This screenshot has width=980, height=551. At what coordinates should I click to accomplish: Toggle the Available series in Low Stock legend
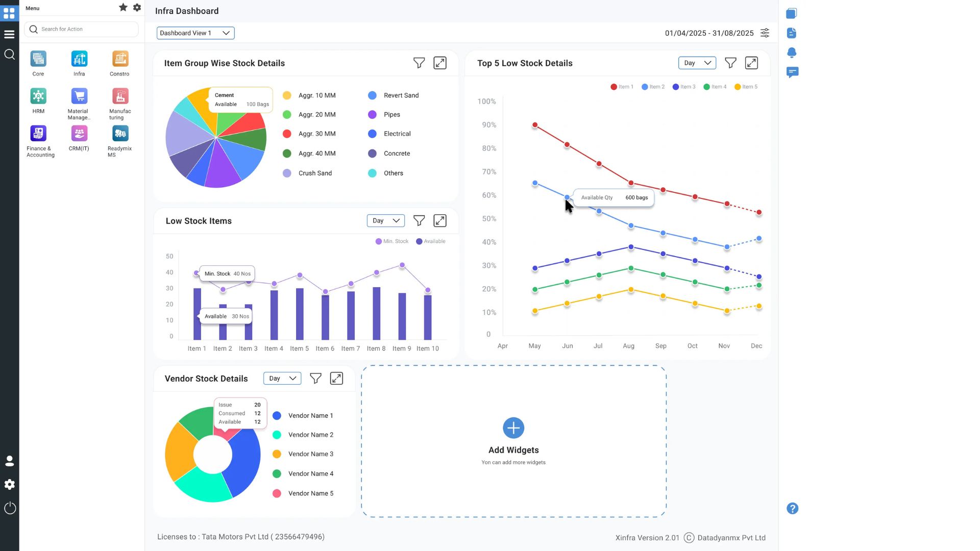coord(430,241)
